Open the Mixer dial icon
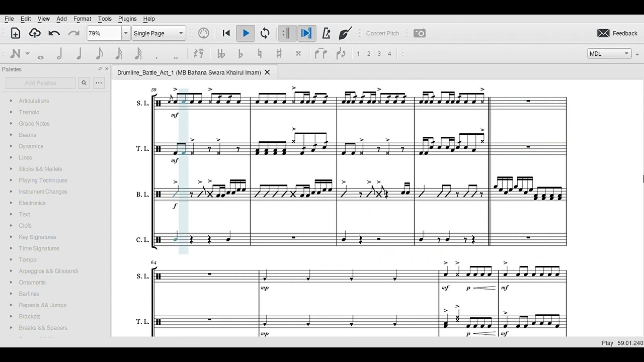Screen dimensions: 644x362 click(204, 33)
